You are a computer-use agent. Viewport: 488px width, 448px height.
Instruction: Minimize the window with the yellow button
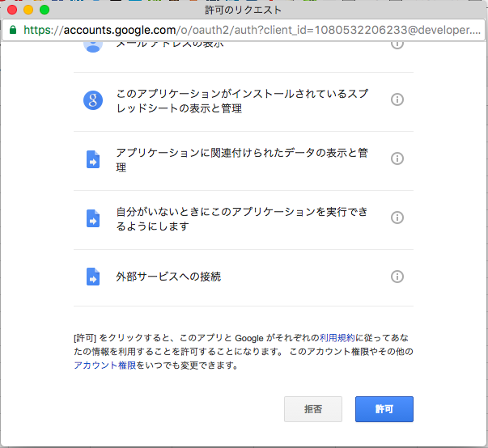coord(28,10)
